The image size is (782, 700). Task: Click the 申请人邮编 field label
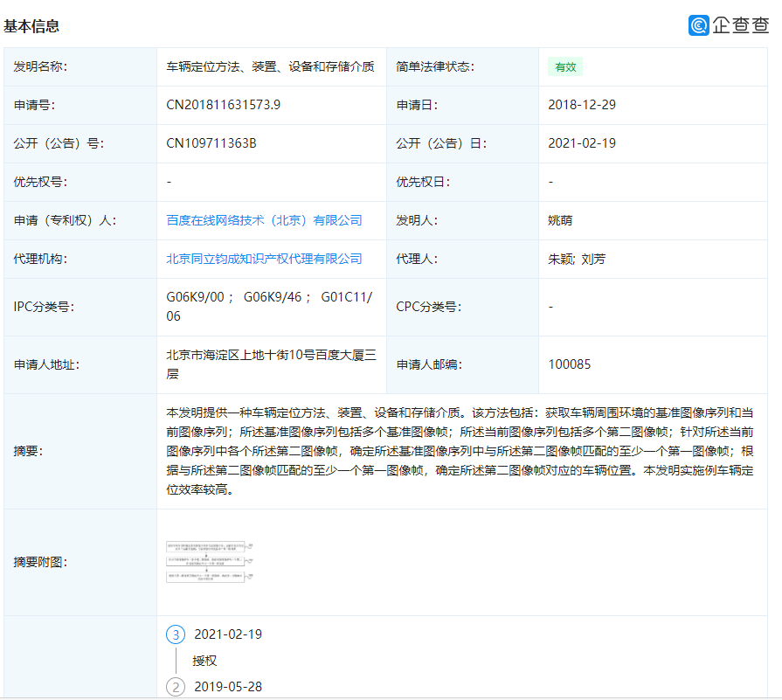coord(429,364)
